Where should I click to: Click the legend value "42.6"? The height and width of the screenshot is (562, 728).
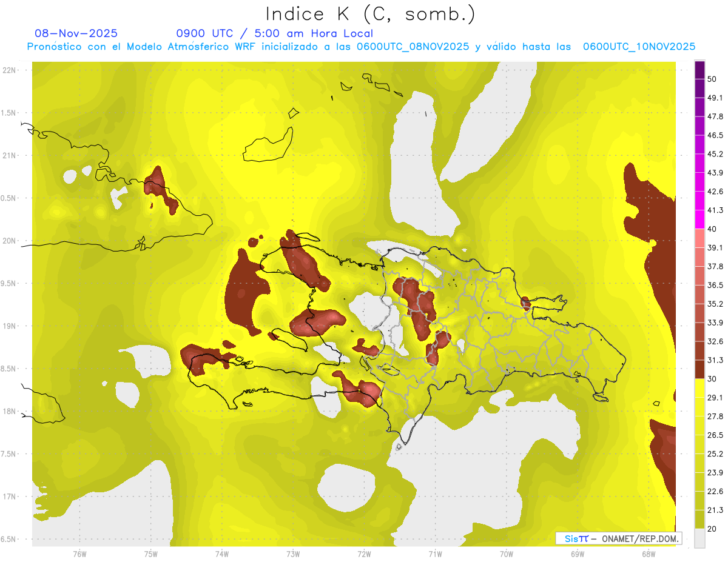click(x=715, y=192)
